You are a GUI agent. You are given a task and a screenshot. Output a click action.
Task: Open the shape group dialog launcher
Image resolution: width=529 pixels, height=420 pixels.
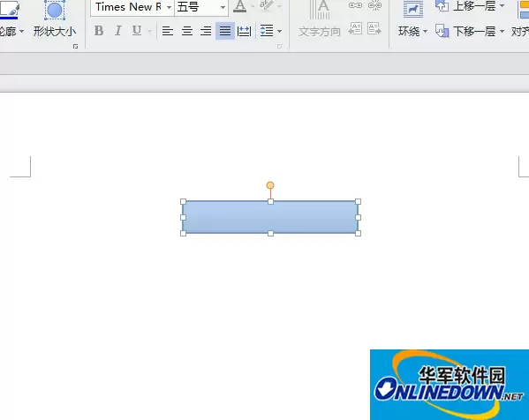point(75,47)
